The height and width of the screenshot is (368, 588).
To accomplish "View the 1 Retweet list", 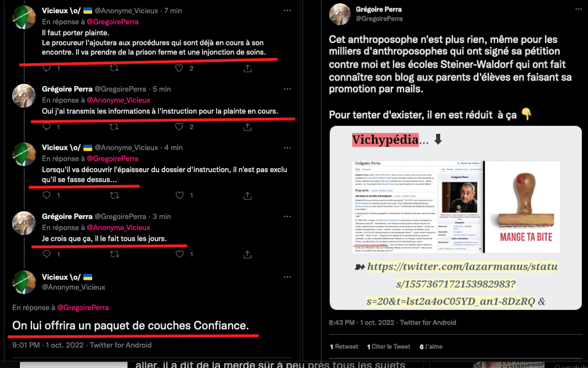I will click(344, 346).
